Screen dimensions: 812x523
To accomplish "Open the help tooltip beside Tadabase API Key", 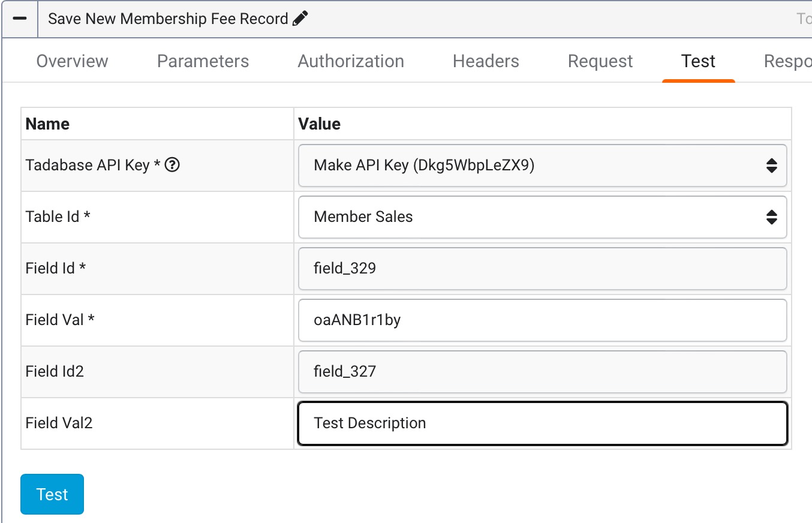I will [172, 164].
